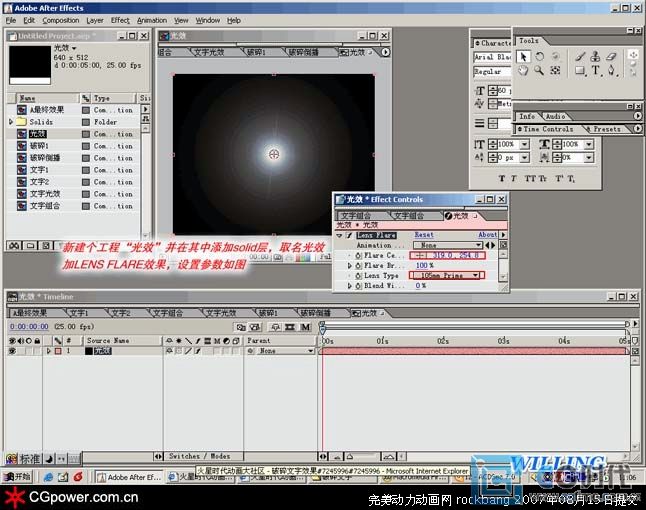Click the Internet Explorer quick launch icon
This screenshot has width=646, height=510.
point(48,477)
